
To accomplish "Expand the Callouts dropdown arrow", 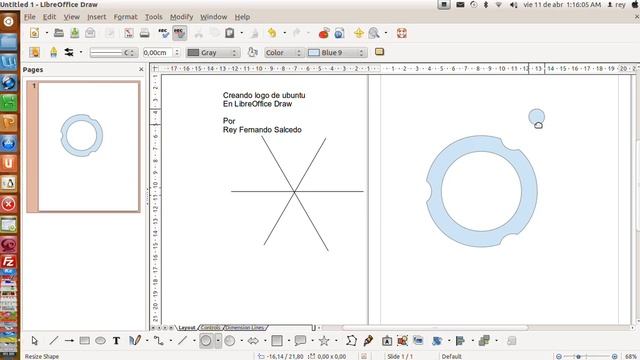I will tap(312, 340).
